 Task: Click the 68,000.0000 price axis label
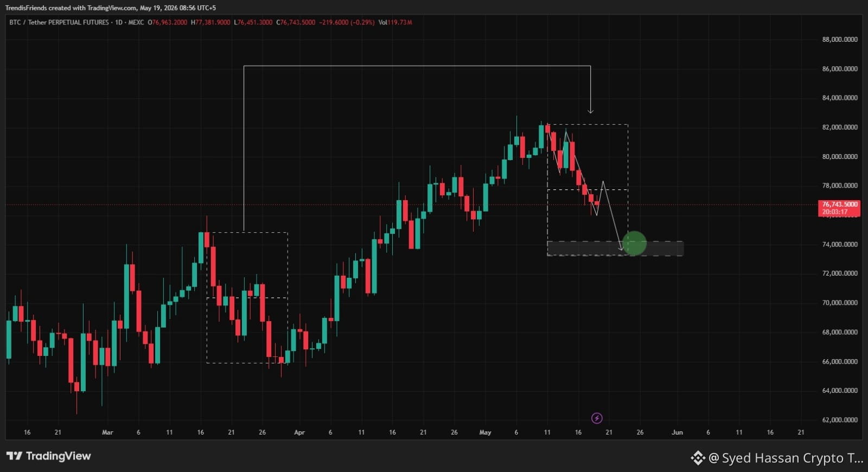840,332
